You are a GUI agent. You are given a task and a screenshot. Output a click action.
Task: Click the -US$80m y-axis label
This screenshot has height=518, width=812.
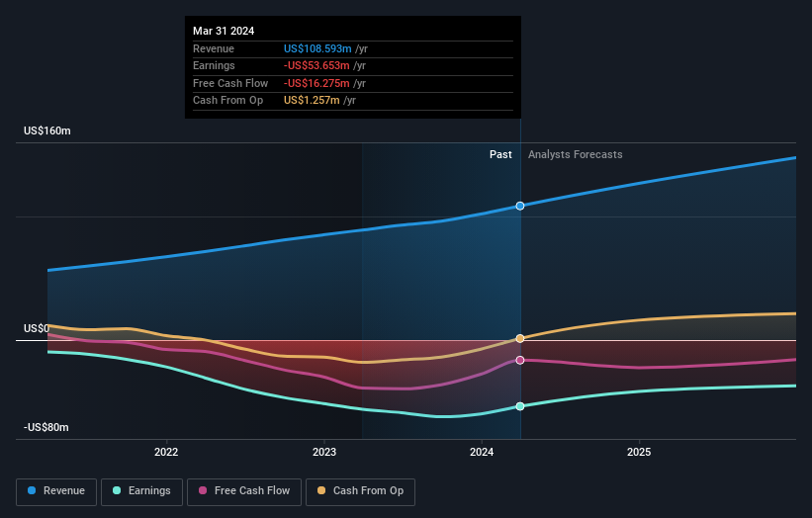(x=46, y=427)
